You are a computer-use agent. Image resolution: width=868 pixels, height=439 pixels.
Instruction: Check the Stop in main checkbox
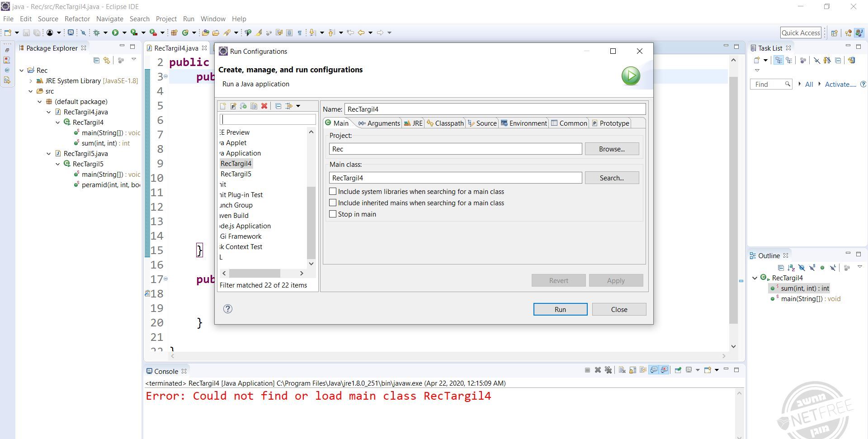coord(333,214)
